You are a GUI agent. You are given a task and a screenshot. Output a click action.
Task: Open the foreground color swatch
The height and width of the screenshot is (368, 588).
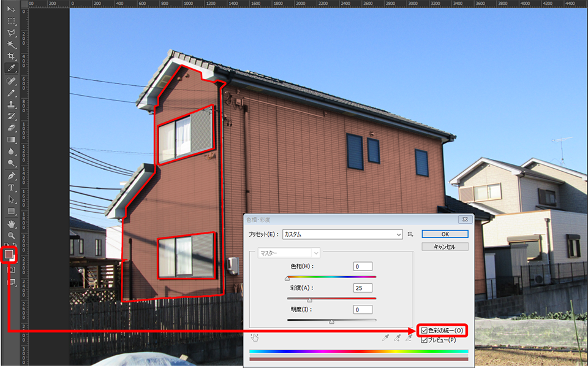click(9, 254)
